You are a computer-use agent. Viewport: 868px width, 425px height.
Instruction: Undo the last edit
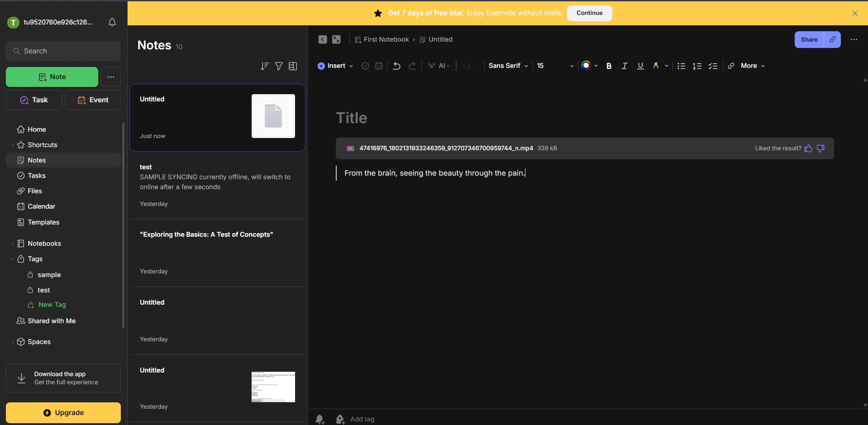click(396, 66)
